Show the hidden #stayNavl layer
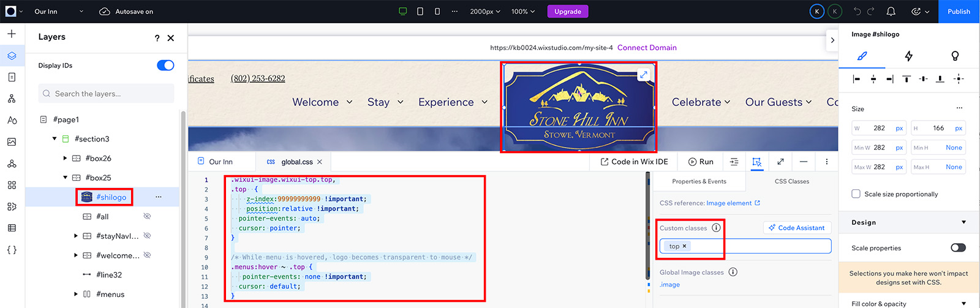Image resolution: width=980 pixels, height=308 pixels. 147,236
